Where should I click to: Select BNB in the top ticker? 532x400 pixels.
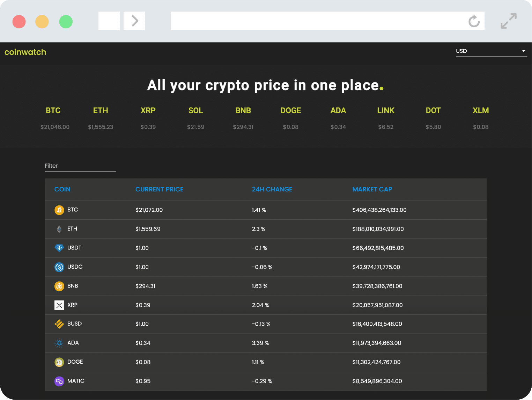(243, 110)
